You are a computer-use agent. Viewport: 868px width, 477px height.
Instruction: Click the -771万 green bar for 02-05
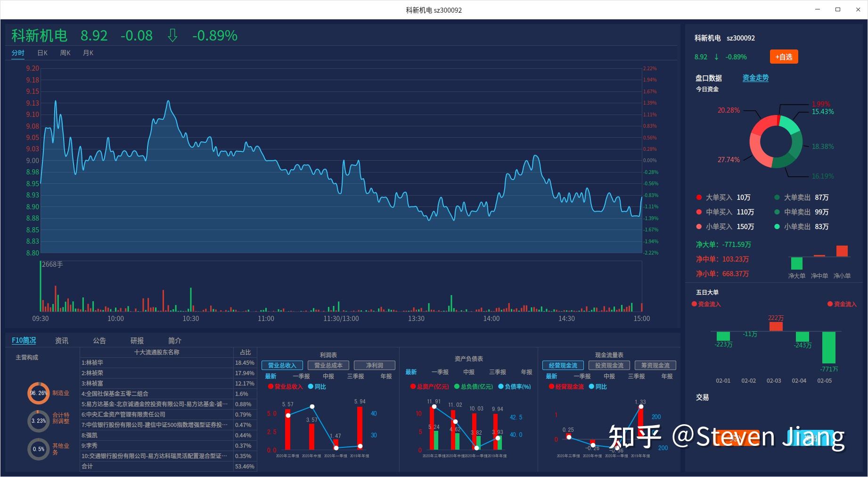tap(828, 348)
